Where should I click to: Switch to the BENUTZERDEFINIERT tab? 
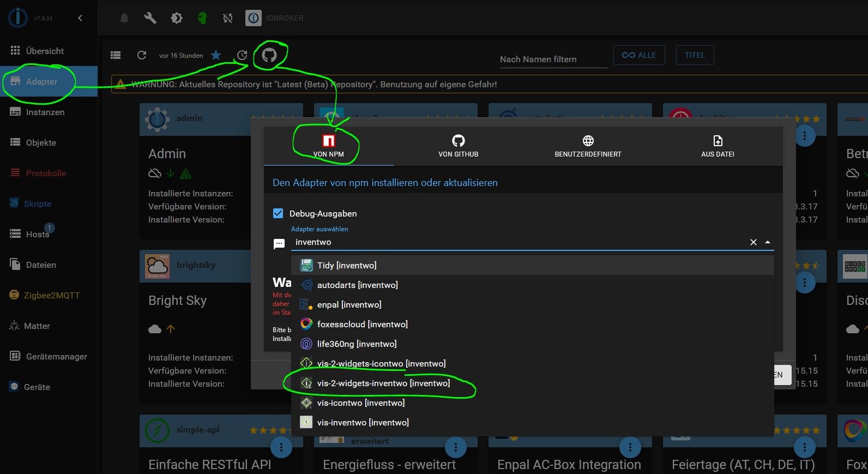(588, 146)
